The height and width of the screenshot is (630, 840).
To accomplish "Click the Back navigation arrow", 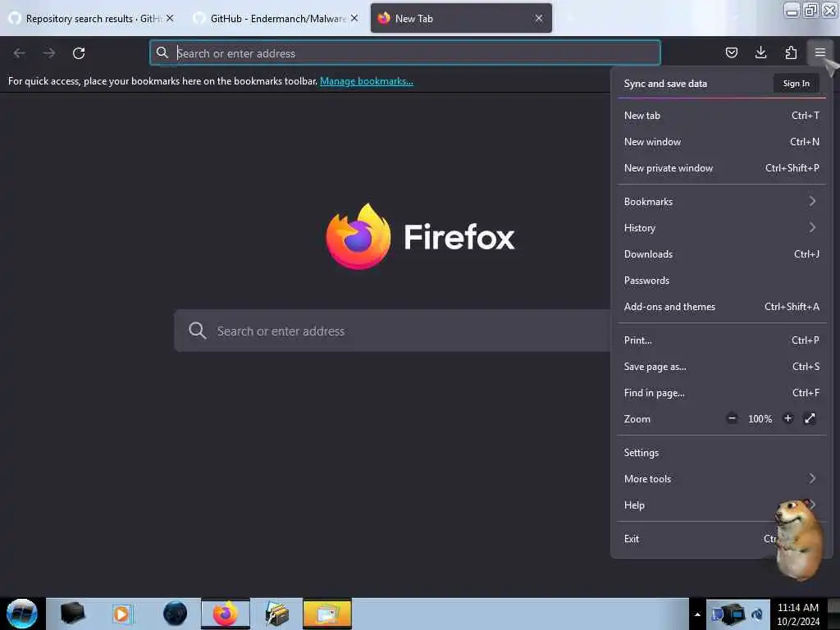I will [20, 53].
